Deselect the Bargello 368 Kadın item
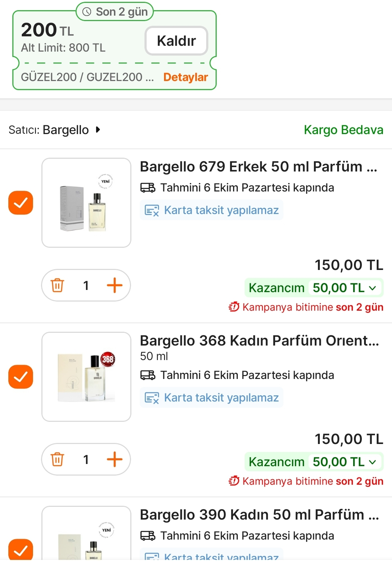392x561 pixels. [21, 377]
